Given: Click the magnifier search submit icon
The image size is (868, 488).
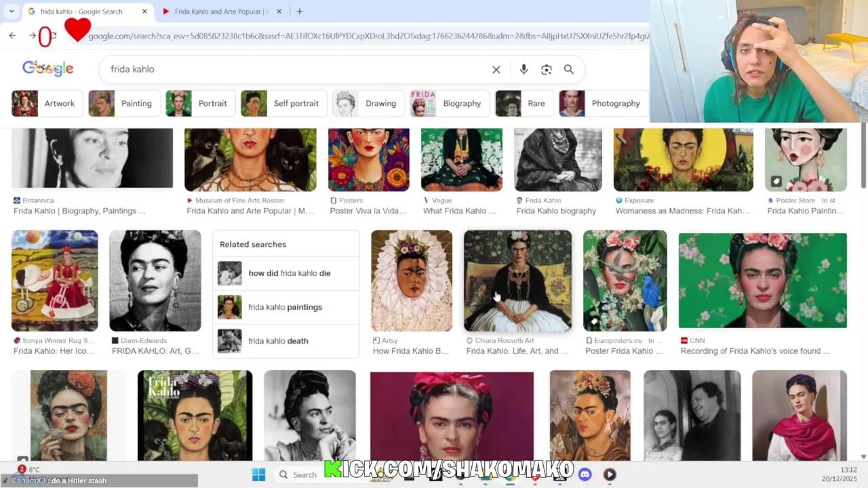Looking at the screenshot, I should tap(569, 69).
